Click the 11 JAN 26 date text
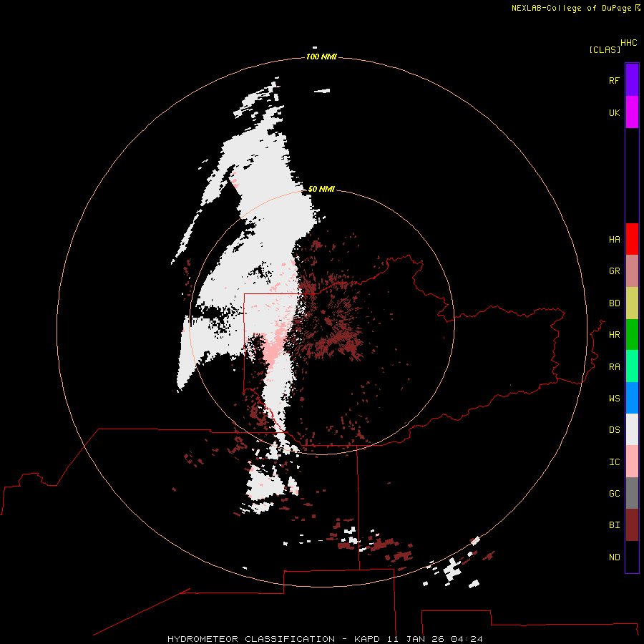The width and height of the screenshot is (644, 644). tap(416, 639)
